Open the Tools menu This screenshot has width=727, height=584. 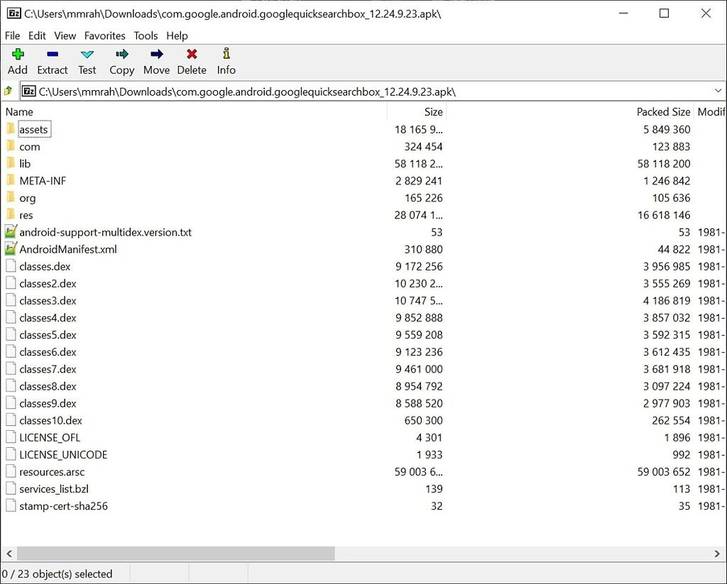point(146,36)
